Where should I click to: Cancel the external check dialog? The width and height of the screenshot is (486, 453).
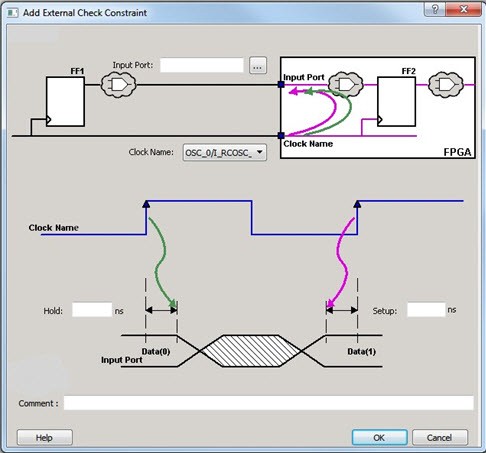pos(440,437)
